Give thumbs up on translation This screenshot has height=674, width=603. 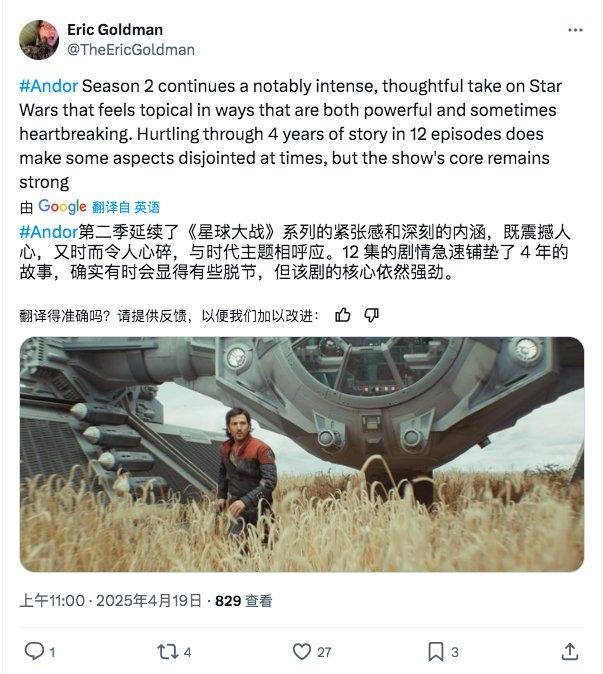point(343,315)
